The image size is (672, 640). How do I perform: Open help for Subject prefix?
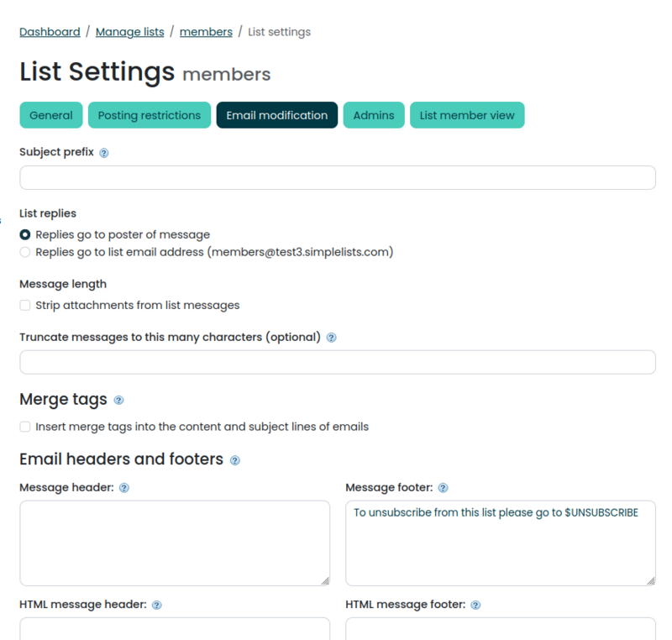102,152
